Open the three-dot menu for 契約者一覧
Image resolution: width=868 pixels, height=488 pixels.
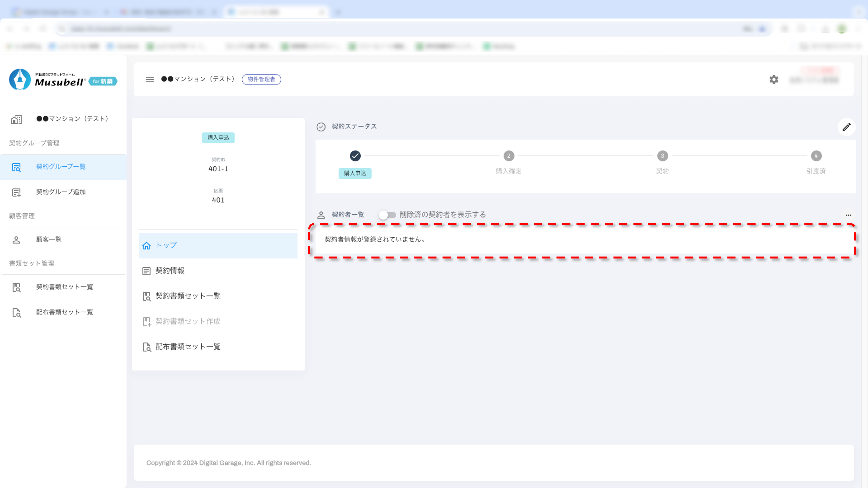tap(848, 215)
